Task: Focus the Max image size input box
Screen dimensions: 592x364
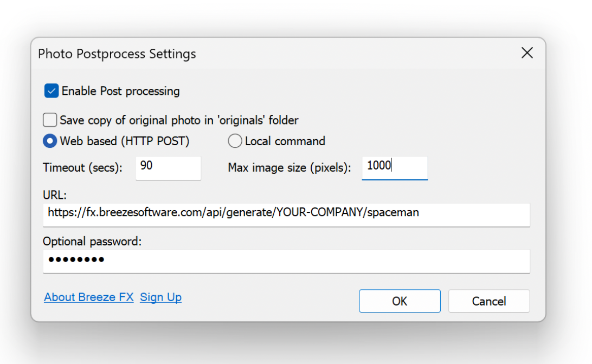Action: click(395, 167)
